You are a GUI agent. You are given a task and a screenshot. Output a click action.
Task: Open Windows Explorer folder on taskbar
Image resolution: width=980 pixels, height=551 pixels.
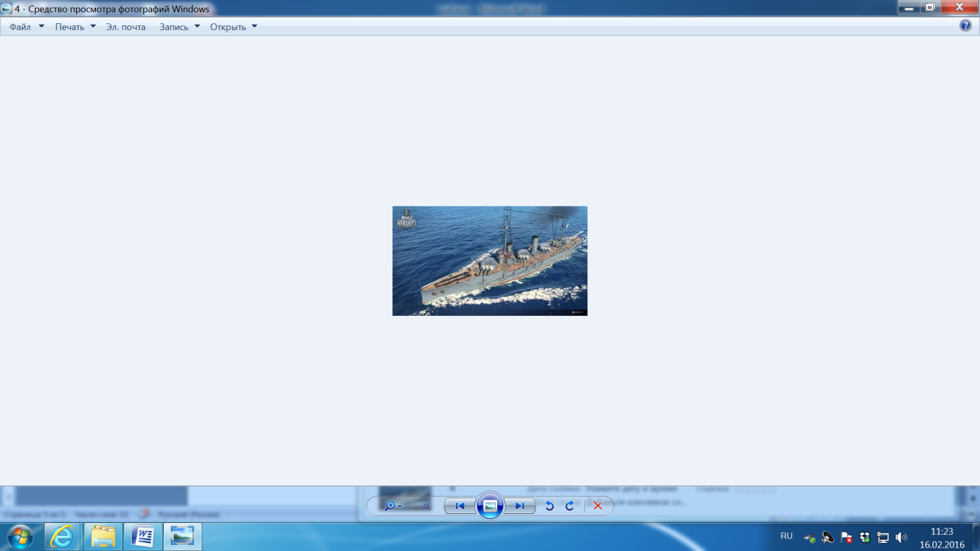click(103, 536)
